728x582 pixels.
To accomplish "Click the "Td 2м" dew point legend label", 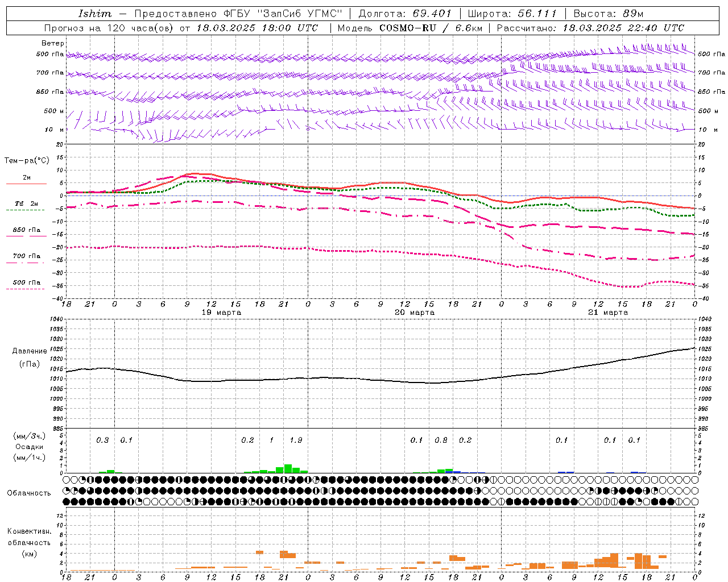I will click(26, 203).
